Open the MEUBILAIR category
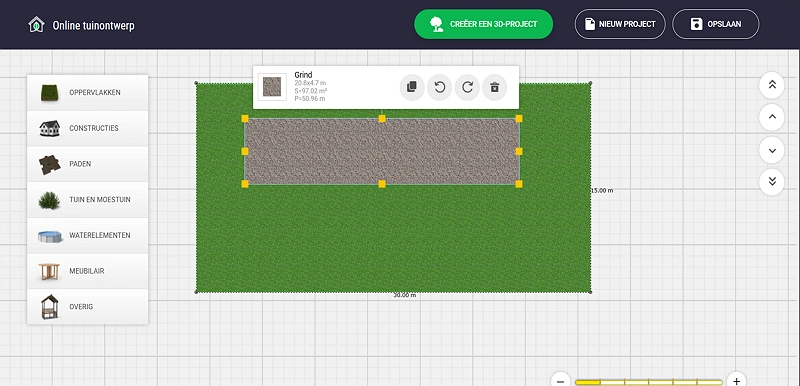This screenshot has width=800, height=386. (x=87, y=271)
